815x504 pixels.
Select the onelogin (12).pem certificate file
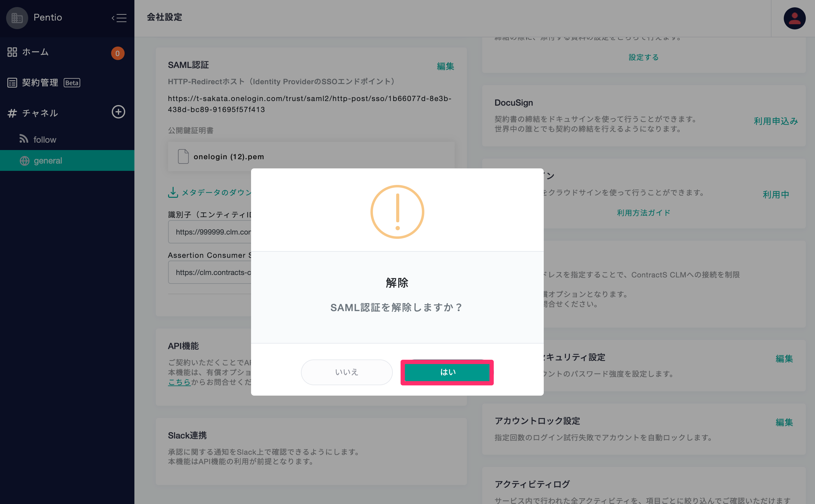pos(311,156)
